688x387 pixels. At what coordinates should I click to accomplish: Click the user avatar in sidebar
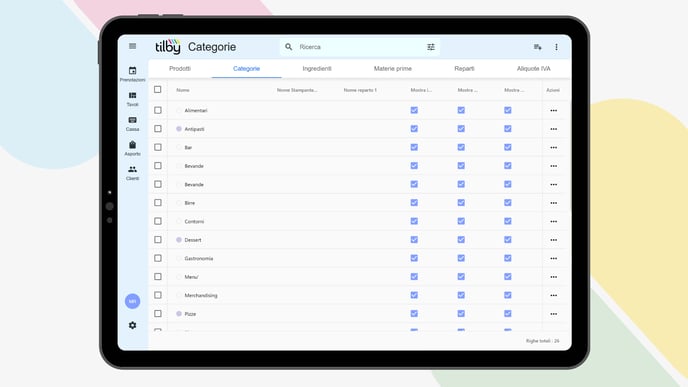click(133, 301)
